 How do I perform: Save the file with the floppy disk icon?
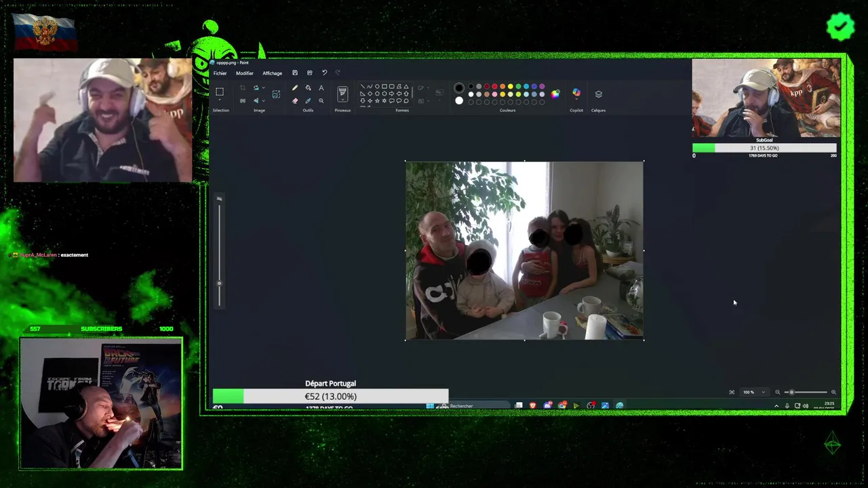coord(295,73)
